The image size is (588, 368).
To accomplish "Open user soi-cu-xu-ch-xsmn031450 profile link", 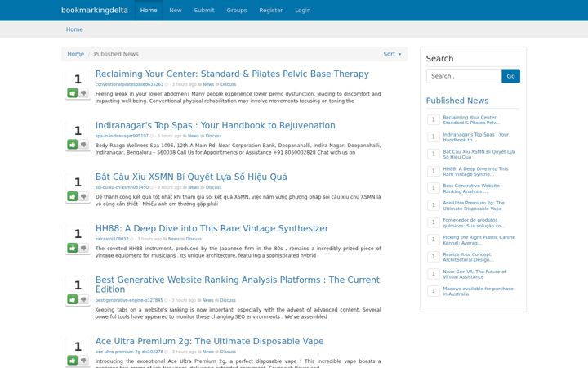I will [122, 187].
